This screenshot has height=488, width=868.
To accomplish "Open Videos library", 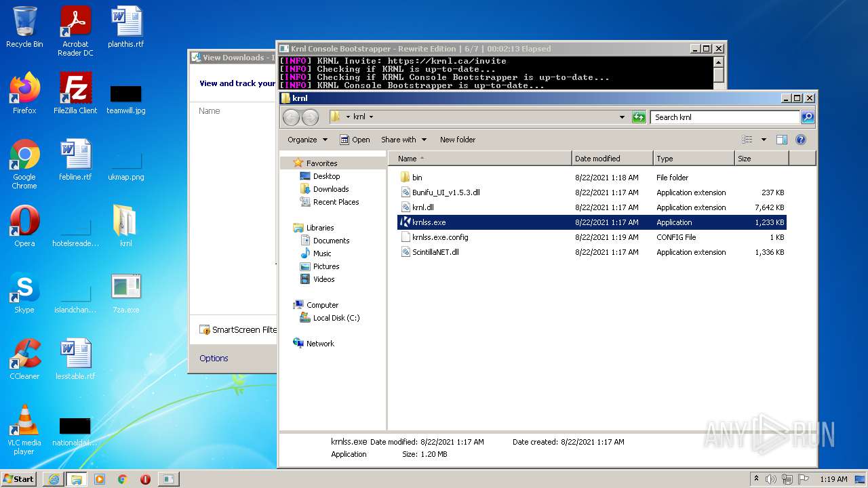I will [323, 279].
